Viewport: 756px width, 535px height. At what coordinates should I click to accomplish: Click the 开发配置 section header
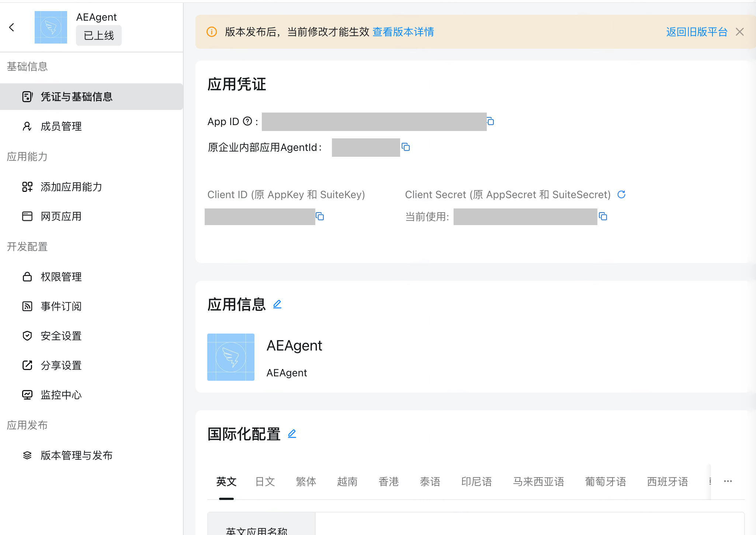tap(27, 246)
